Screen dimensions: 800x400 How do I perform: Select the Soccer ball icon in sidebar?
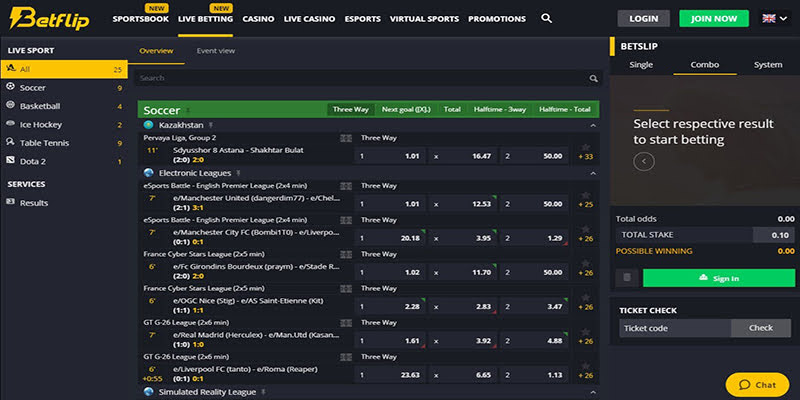coord(11,88)
